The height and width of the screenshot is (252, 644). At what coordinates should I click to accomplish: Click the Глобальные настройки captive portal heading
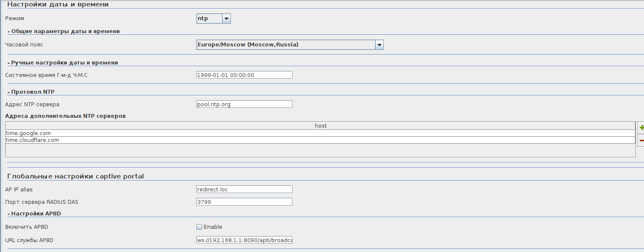pos(76,176)
